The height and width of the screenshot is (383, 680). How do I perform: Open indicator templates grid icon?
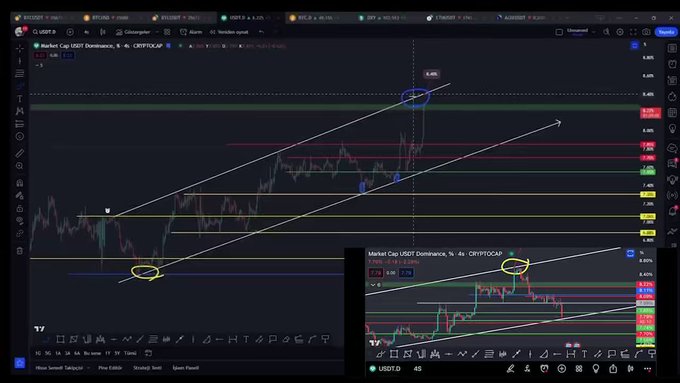tap(167, 32)
